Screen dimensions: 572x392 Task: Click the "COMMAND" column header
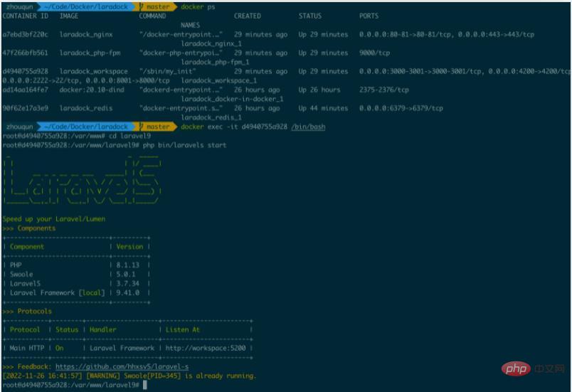pos(152,16)
